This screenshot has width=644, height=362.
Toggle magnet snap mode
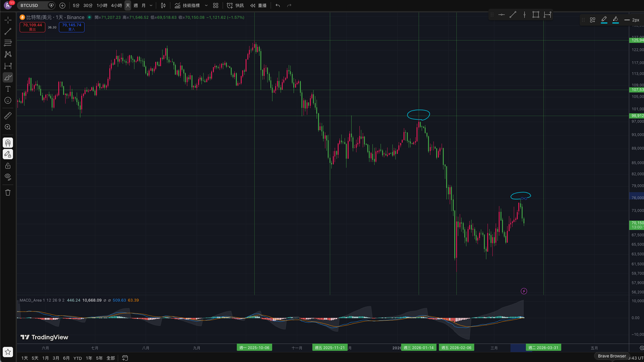8,143
